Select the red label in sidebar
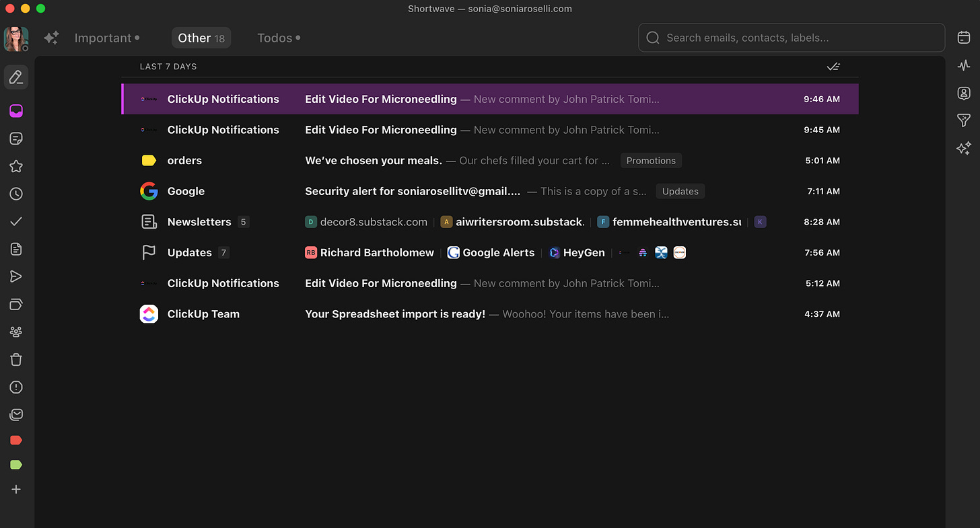The height and width of the screenshot is (528, 980). 16,440
